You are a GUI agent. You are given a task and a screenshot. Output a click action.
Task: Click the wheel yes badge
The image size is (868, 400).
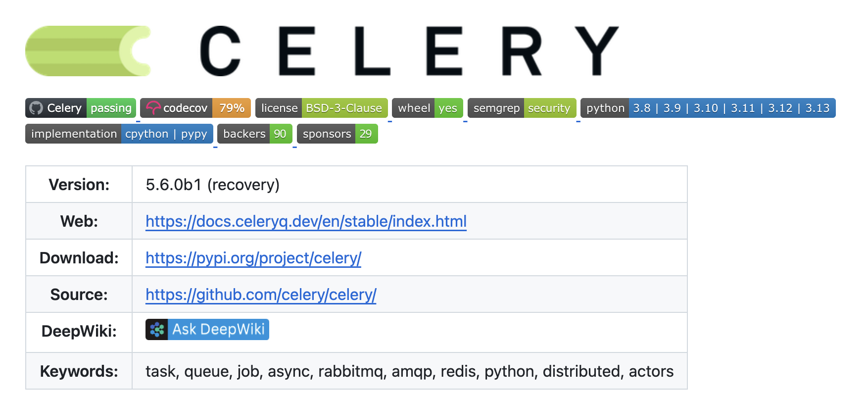pyautogui.click(x=427, y=108)
